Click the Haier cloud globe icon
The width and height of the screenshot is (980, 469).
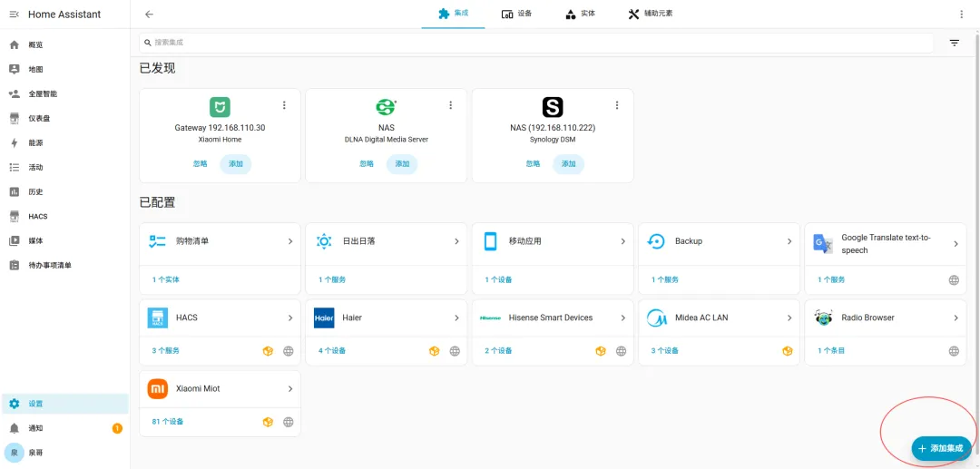tap(455, 351)
